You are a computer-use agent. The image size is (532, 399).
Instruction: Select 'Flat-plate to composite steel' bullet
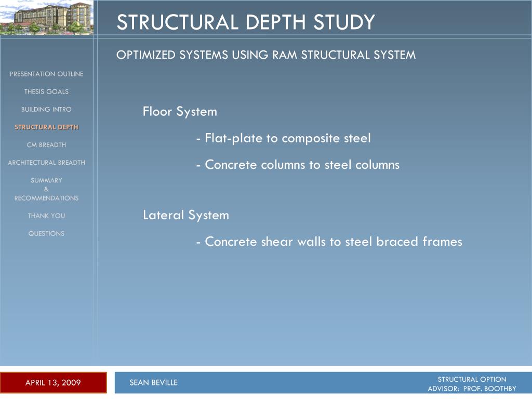click(283, 138)
